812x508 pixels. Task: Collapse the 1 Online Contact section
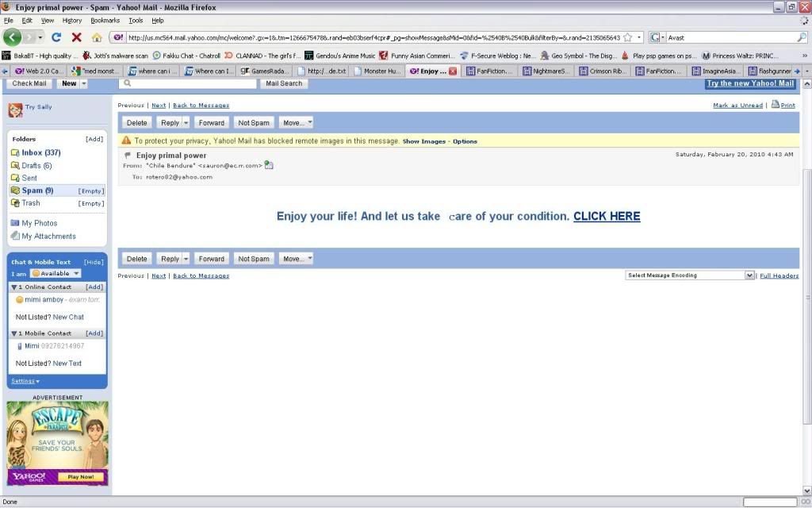pyautogui.click(x=14, y=287)
